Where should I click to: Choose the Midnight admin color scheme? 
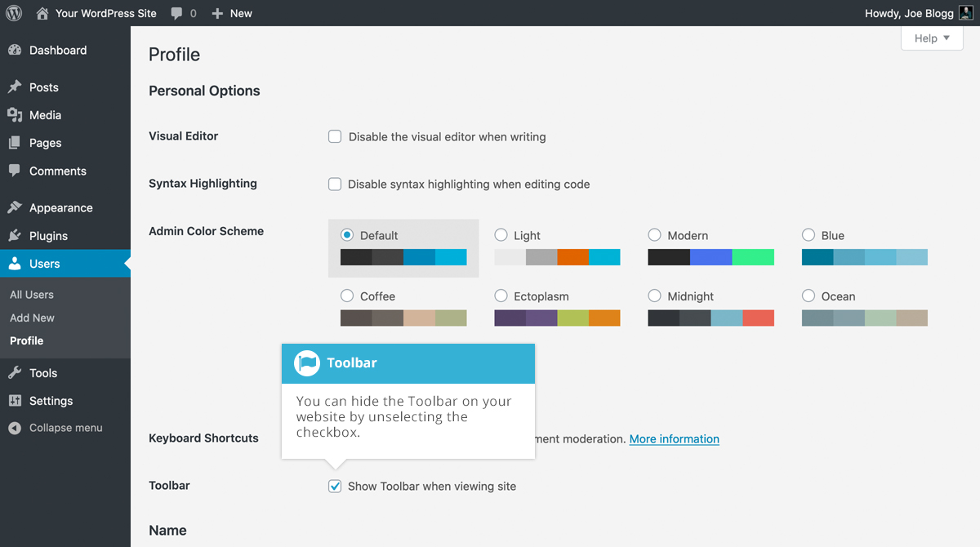coord(654,296)
